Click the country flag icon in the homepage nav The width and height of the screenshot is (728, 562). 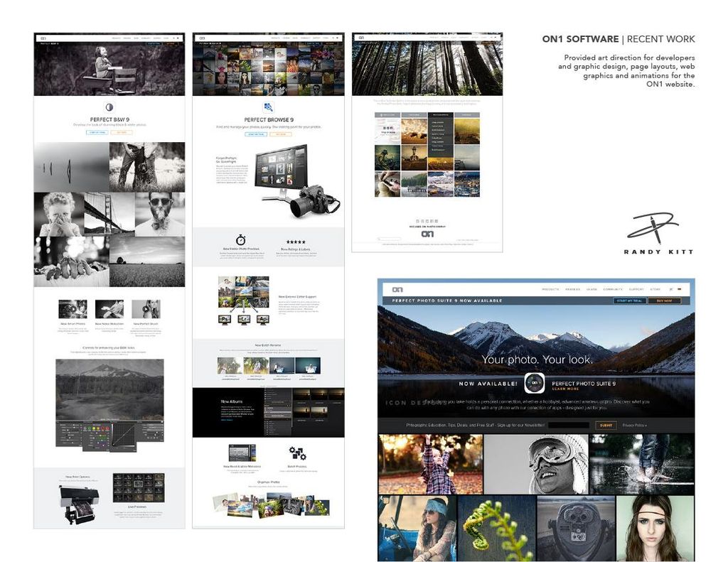coord(679,290)
